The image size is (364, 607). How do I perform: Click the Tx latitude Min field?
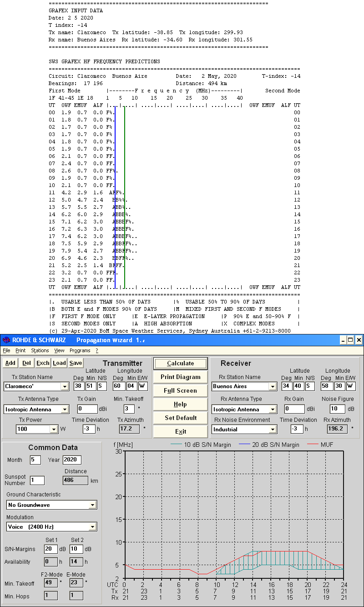pyautogui.click(x=90, y=386)
